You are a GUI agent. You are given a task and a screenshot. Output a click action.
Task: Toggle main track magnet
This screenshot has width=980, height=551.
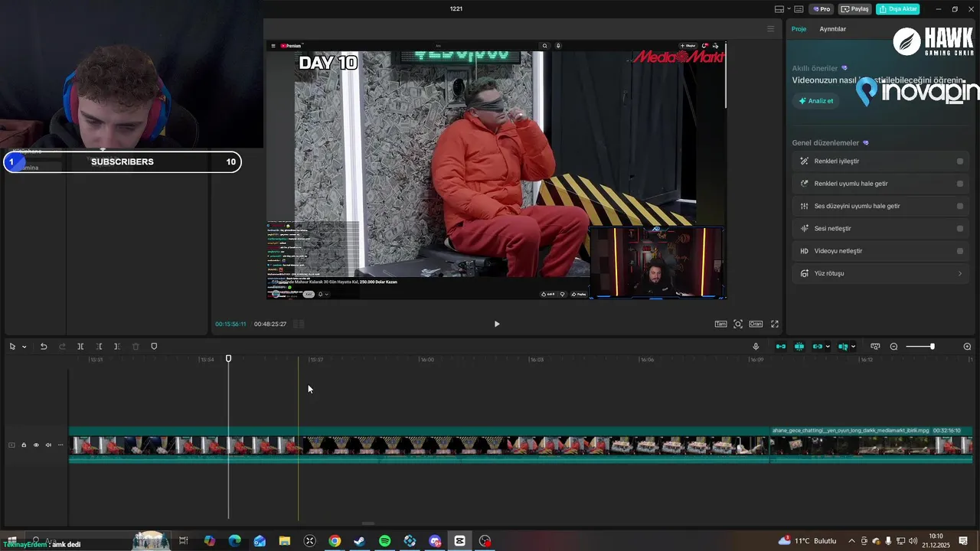point(781,347)
